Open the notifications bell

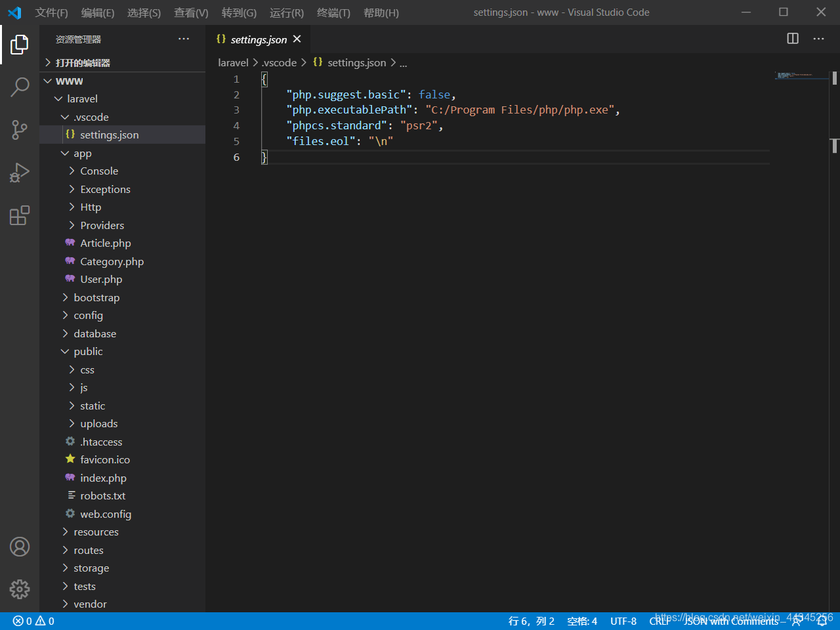(822, 621)
